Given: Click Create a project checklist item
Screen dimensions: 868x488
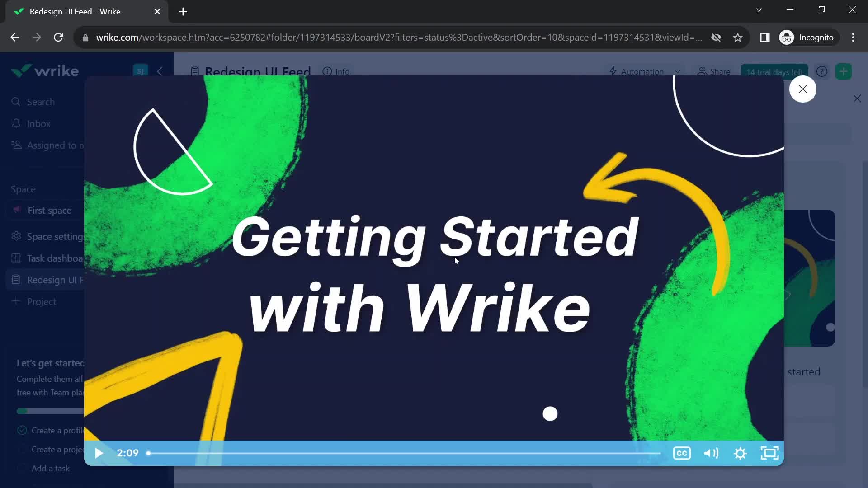Looking at the screenshot, I should pos(51,450).
